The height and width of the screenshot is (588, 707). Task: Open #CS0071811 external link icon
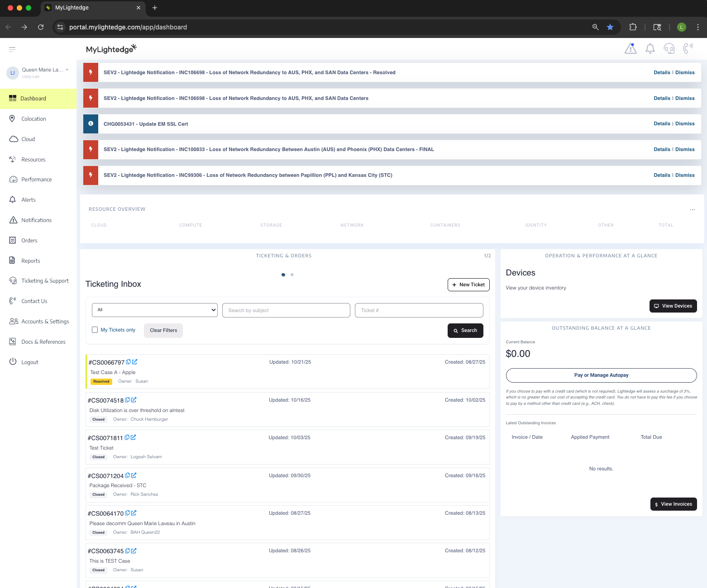134,437
